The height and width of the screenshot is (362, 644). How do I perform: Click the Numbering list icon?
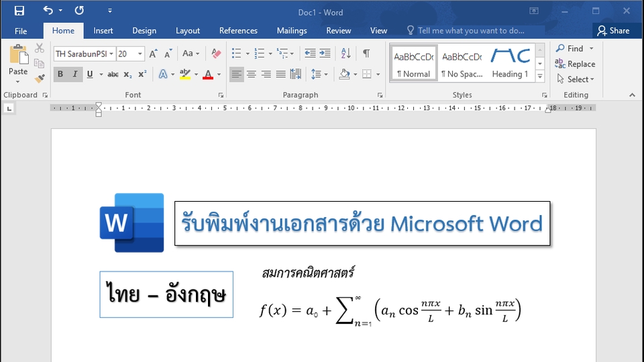(259, 54)
